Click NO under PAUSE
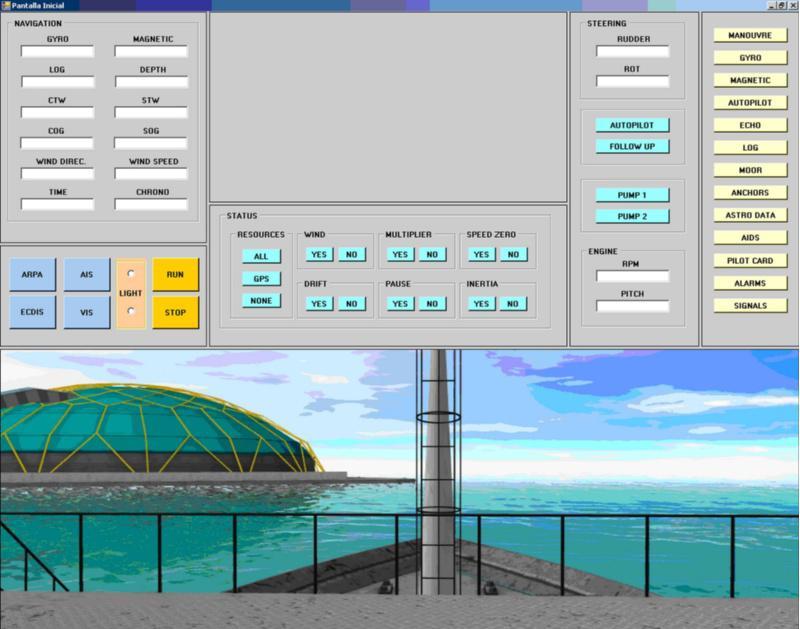Screen dimensions: 800x629 pos(432,303)
